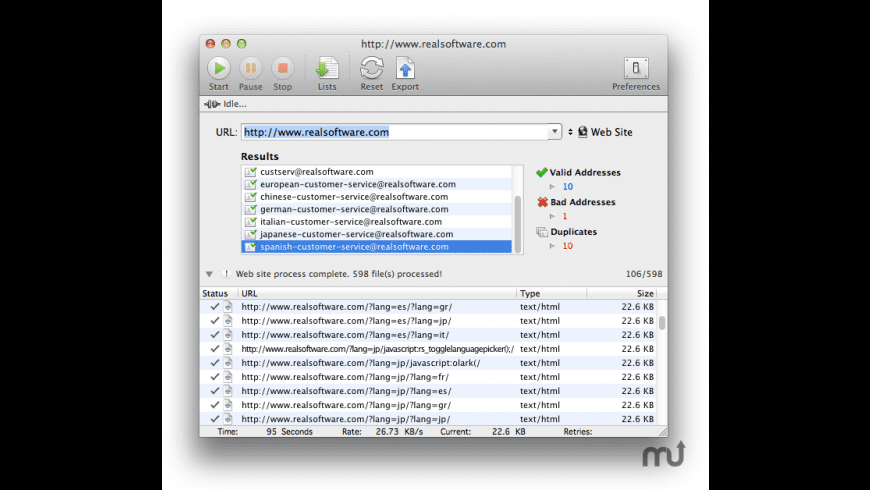Click the Export toolbar icon

pyautogui.click(x=405, y=68)
